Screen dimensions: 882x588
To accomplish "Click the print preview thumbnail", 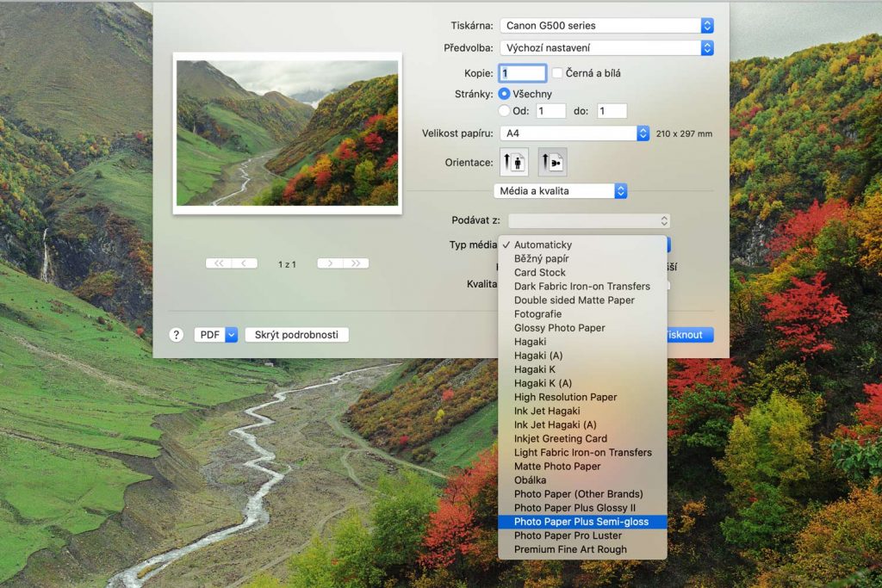I will [x=287, y=133].
